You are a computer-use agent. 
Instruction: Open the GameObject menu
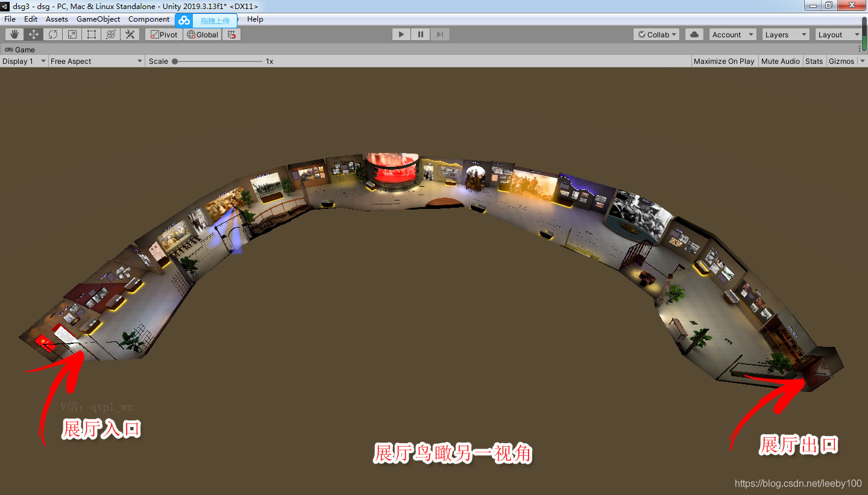(x=98, y=19)
